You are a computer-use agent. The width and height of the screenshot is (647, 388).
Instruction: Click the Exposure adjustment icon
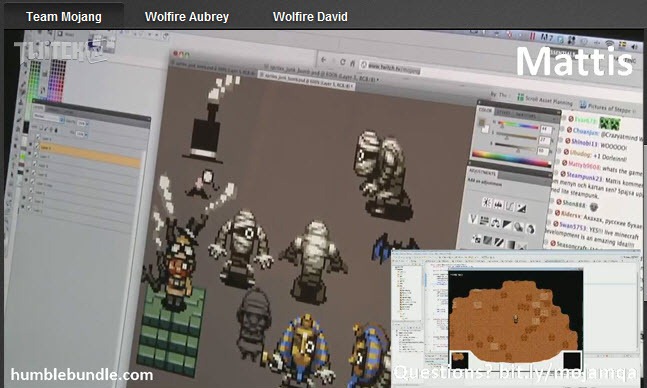pos(522,208)
